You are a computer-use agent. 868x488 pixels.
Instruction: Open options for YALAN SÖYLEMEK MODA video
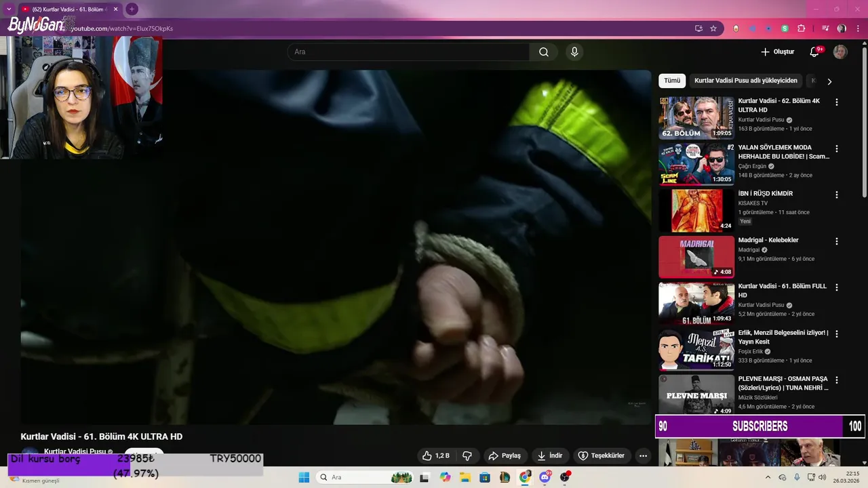point(837,148)
